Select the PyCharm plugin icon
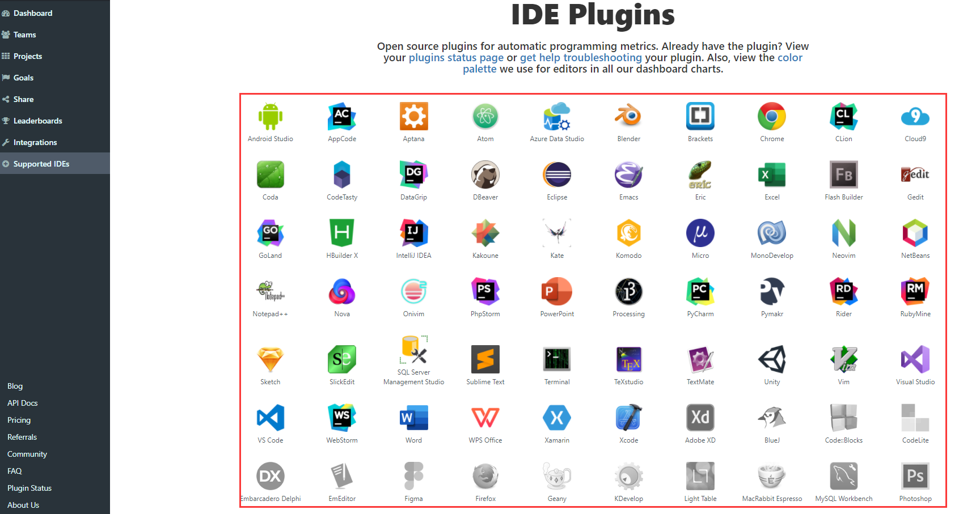Screen dimensions: 980x514 pyautogui.click(x=700, y=291)
